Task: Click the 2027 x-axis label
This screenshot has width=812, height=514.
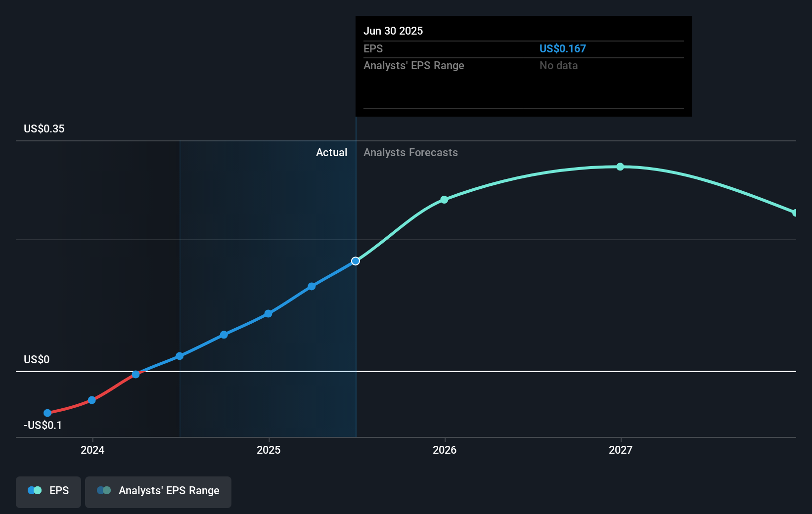Action: click(621, 450)
